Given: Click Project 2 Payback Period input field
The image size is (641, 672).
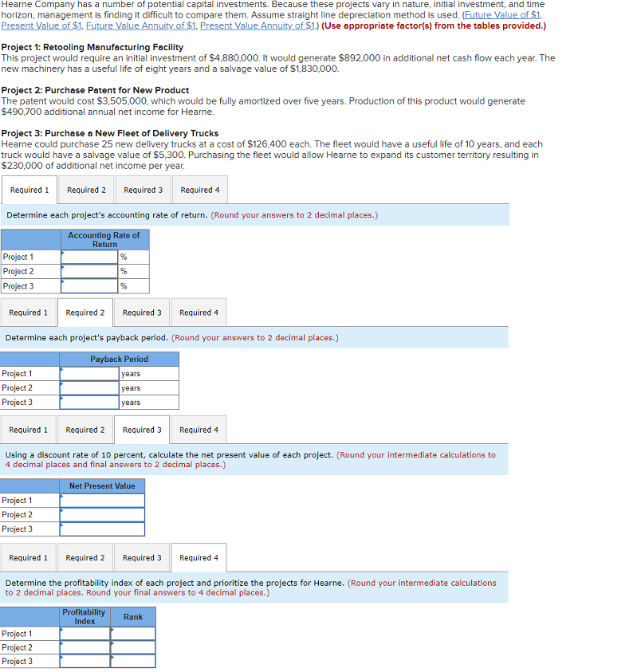Looking at the screenshot, I should [89, 388].
